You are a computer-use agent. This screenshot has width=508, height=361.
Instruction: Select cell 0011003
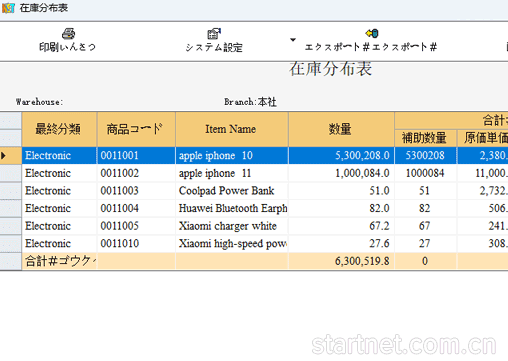point(136,191)
